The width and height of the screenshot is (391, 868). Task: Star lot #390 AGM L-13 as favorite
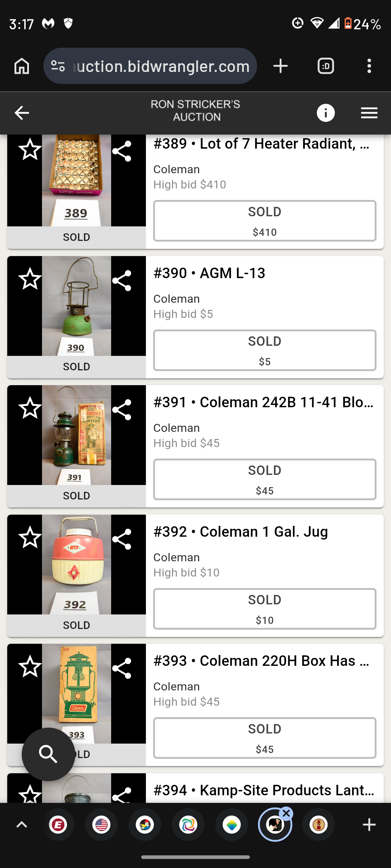tap(30, 279)
